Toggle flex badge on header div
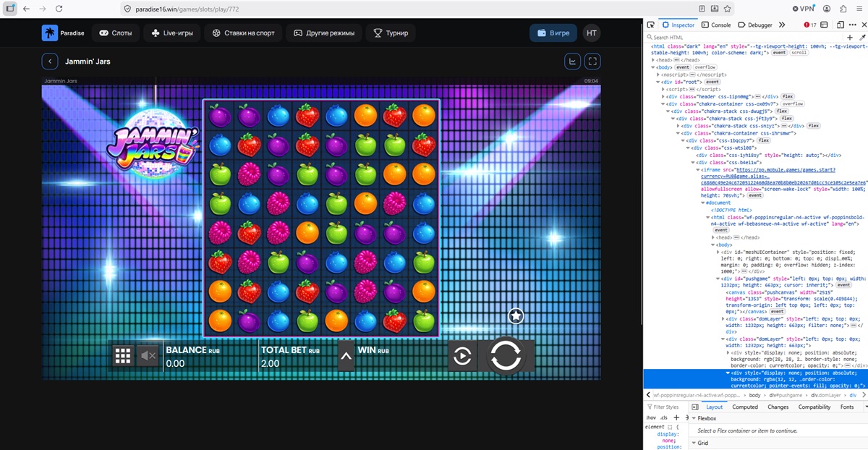 point(788,96)
